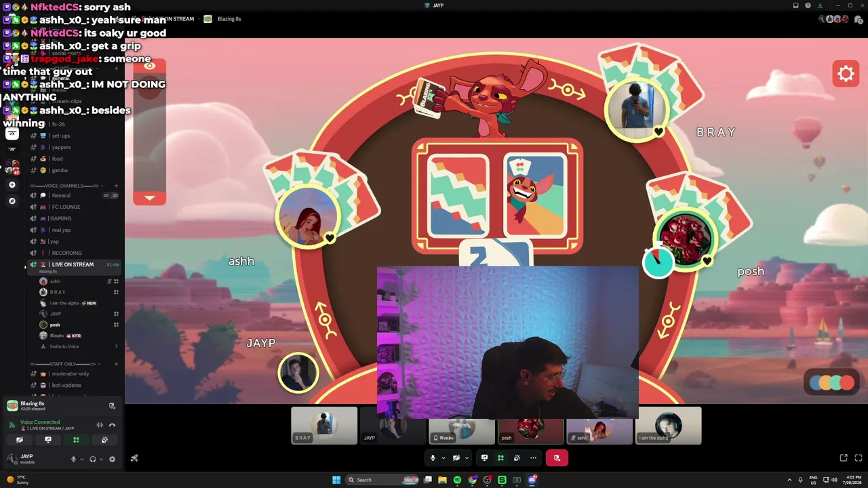
Task: Click the red leave activity button
Action: pyautogui.click(x=557, y=458)
